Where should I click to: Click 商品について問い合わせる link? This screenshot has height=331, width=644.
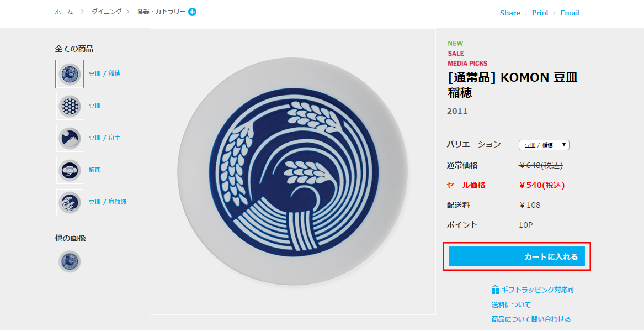pos(531,319)
